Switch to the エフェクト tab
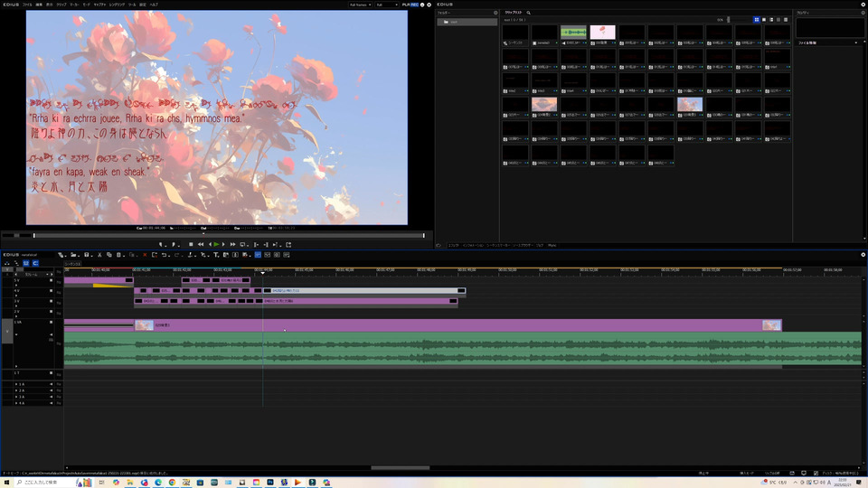This screenshot has width=868, height=488. click(x=453, y=245)
